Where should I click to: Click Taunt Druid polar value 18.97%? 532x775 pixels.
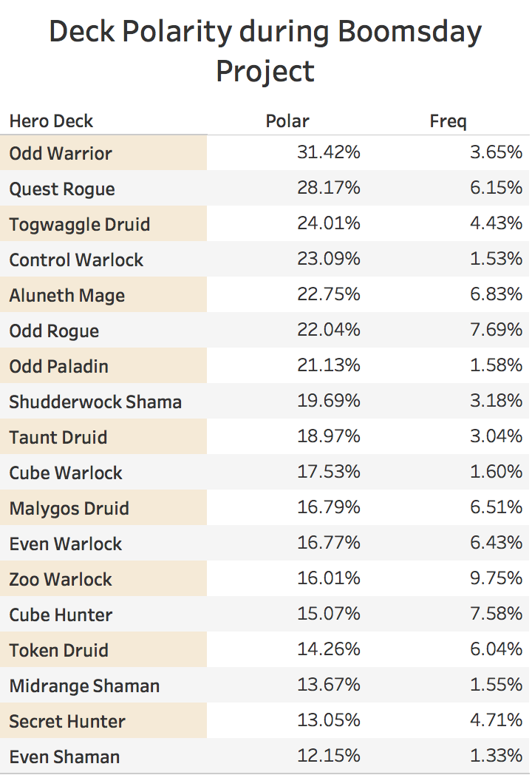[x=329, y=436]
